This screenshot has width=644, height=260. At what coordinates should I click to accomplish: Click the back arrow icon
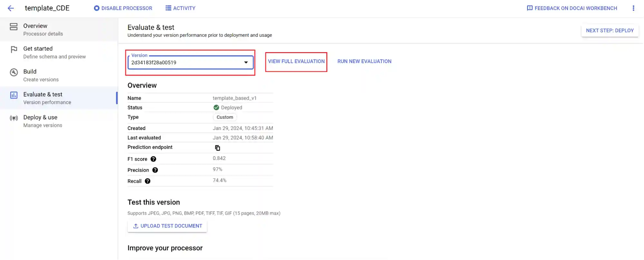(x=11, y=8)
